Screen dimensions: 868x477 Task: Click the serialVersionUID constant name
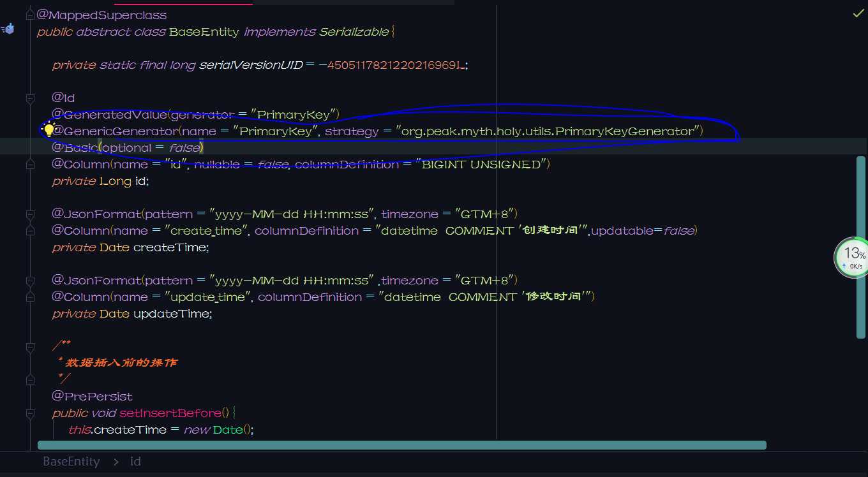[251, 64]
